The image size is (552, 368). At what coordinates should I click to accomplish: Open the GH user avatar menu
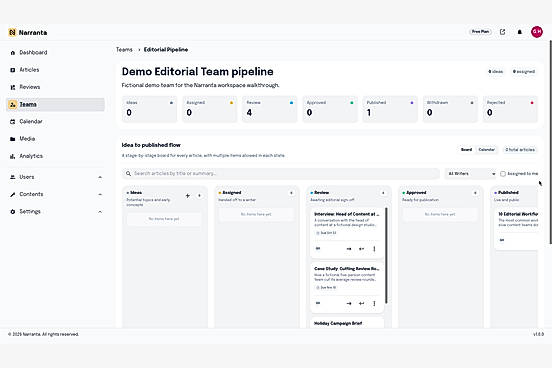537,32
